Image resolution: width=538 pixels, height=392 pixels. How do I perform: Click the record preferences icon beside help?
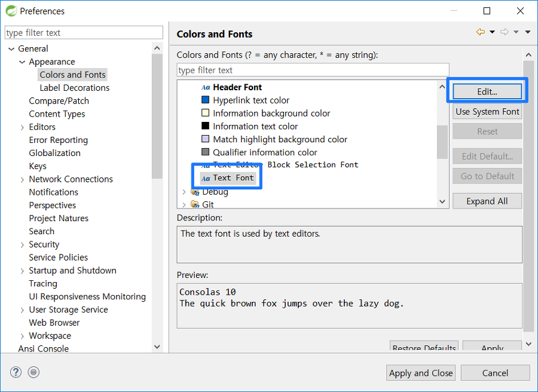tap(33, 372)
